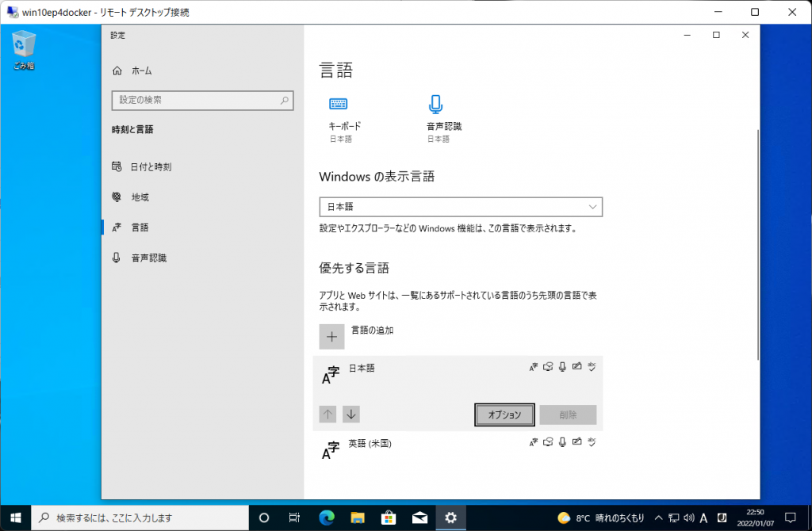
Task: Show hidden tray icons chevron
Action: (x=659, y=518)
